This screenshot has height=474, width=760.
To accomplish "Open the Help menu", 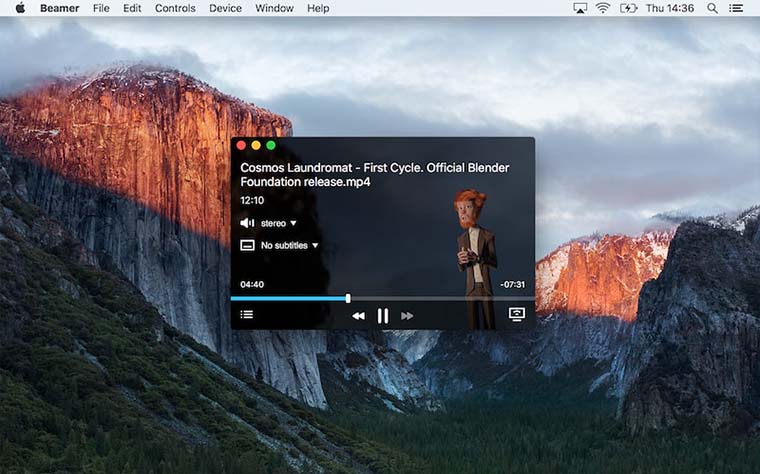I will (x=318, y=8).
